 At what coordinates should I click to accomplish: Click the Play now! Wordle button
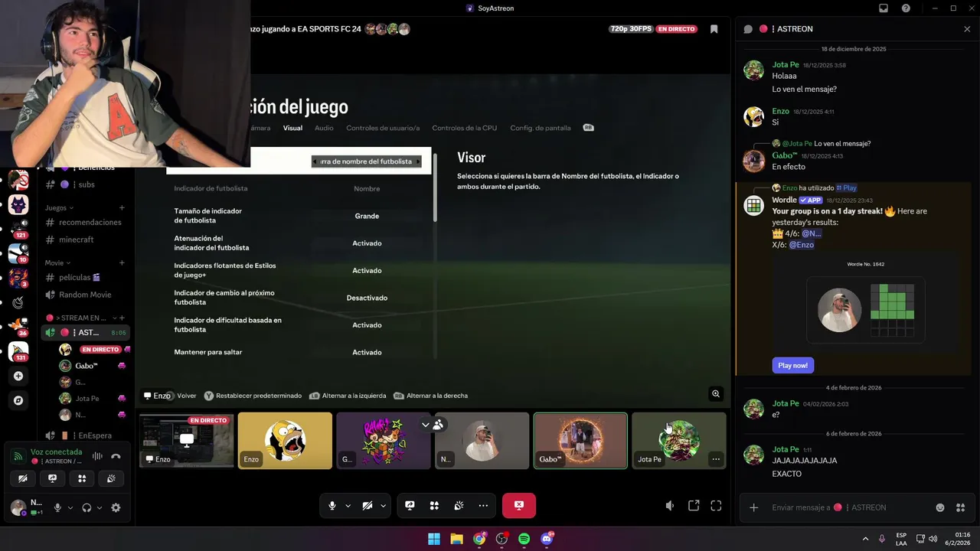pyautogui.click(x=792, y=365)
